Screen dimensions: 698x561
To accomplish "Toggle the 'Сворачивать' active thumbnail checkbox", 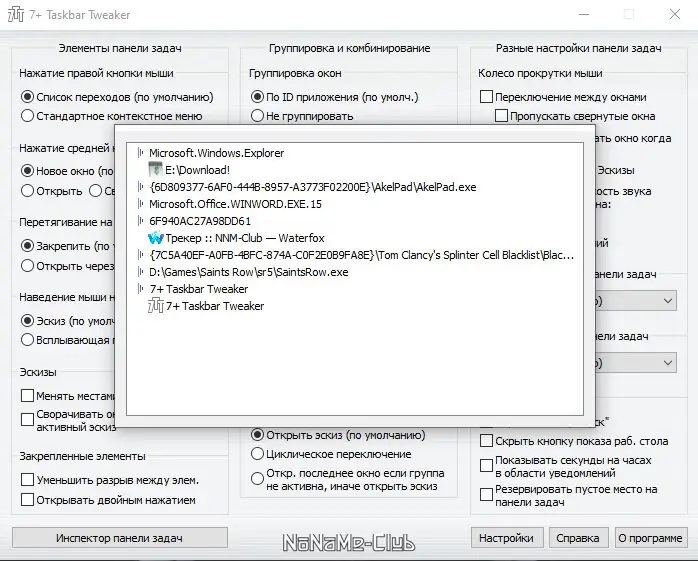I will (x=27, y=420).
